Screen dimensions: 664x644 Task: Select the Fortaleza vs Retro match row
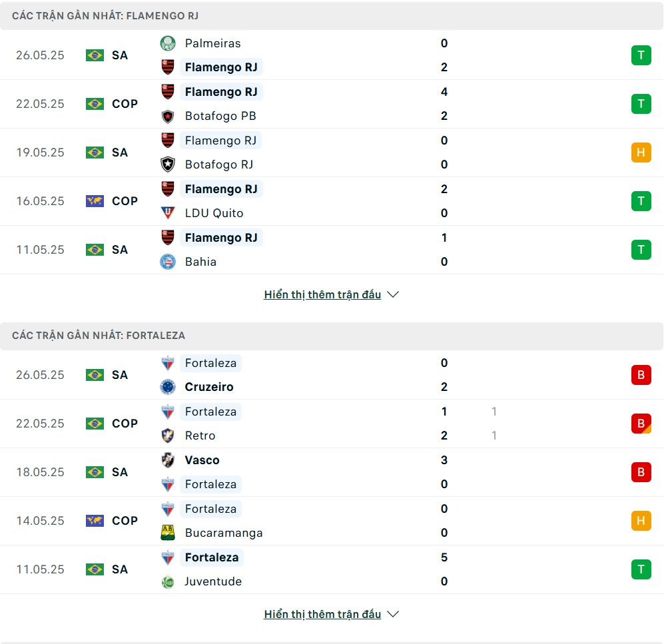point(332,424)
